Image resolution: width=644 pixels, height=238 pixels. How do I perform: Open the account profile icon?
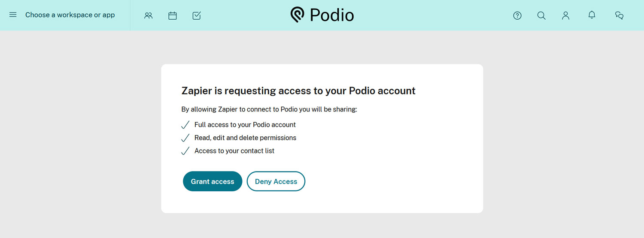566,15
